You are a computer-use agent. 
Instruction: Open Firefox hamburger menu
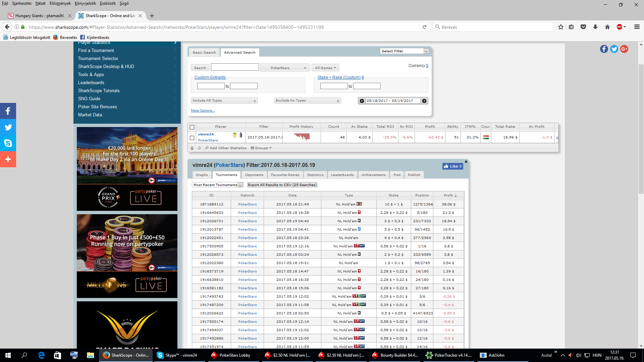(637, 27)
